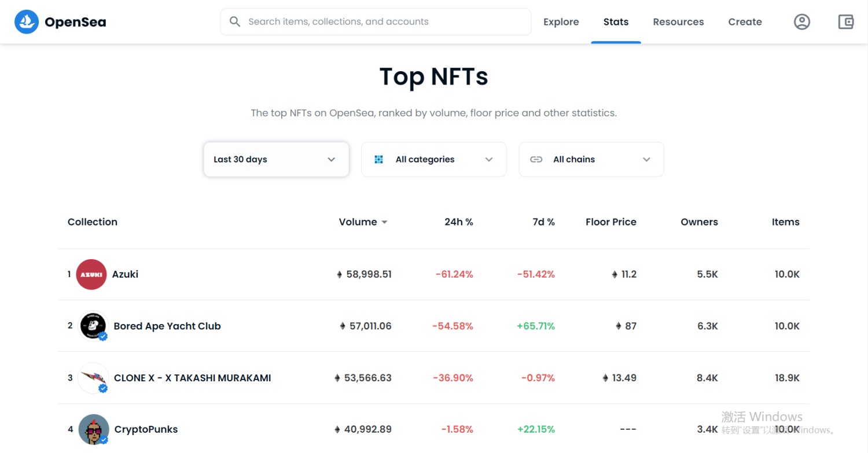Click the 11.2 floor price
Viewport: 868px width, 453px height.
tap(629, 274)
